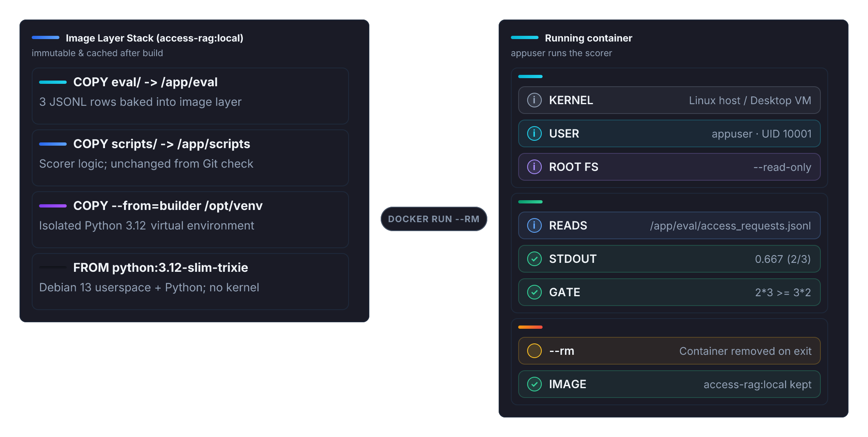Click the DOCKER RUN --RM pill
The height and width of the screenshot is (437, 868).
click(434, 219)
